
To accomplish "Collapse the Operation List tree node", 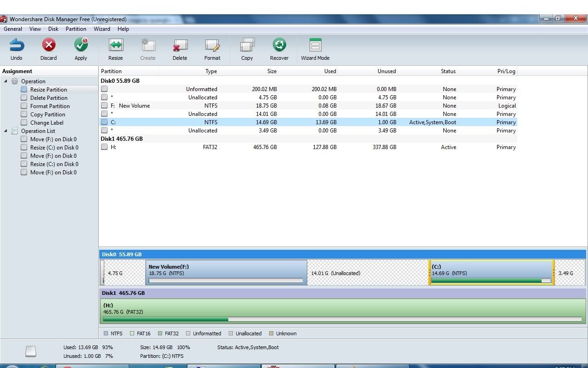I will pyautogui.click(x=6, y=131).
